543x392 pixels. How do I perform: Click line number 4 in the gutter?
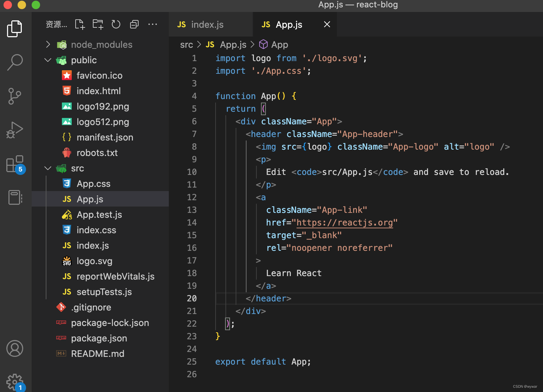tap(194, 96)
